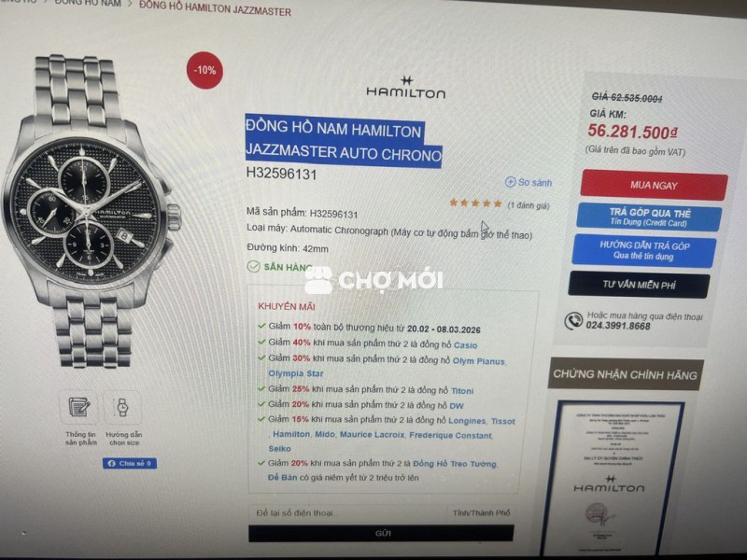This screenshot has height=560, width=747.
Task: Submit phone number with GỬI button
Action: point(381,533)
